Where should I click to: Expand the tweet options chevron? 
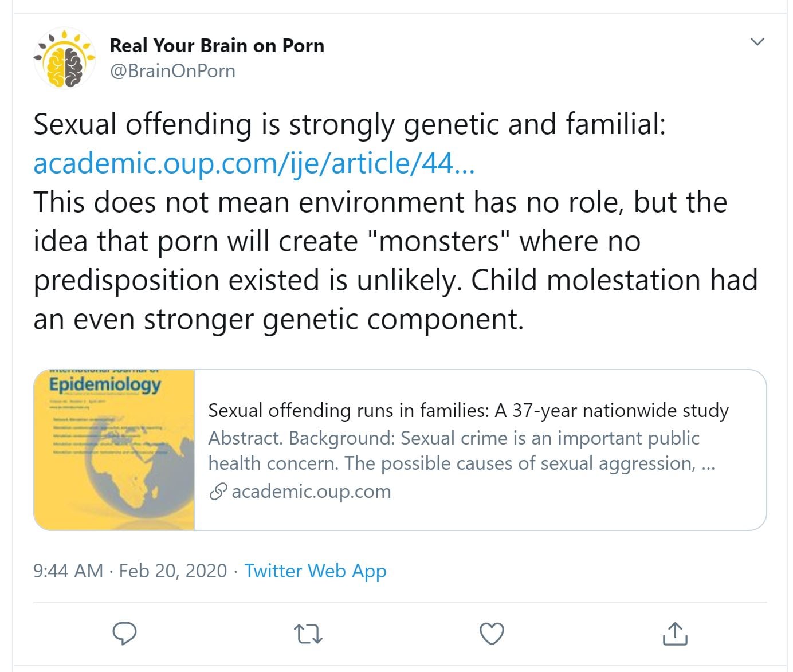pyautogui.click(x=757, y=42)
